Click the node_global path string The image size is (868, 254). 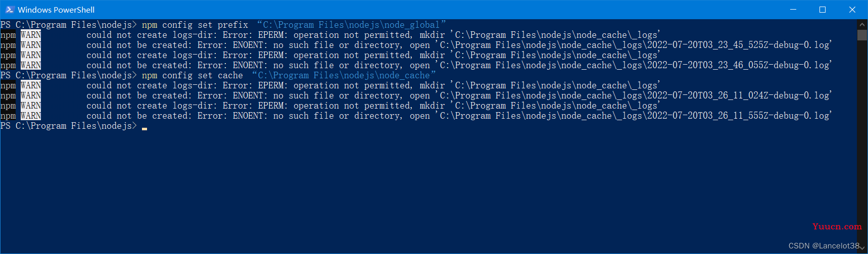tap(351, 25)
